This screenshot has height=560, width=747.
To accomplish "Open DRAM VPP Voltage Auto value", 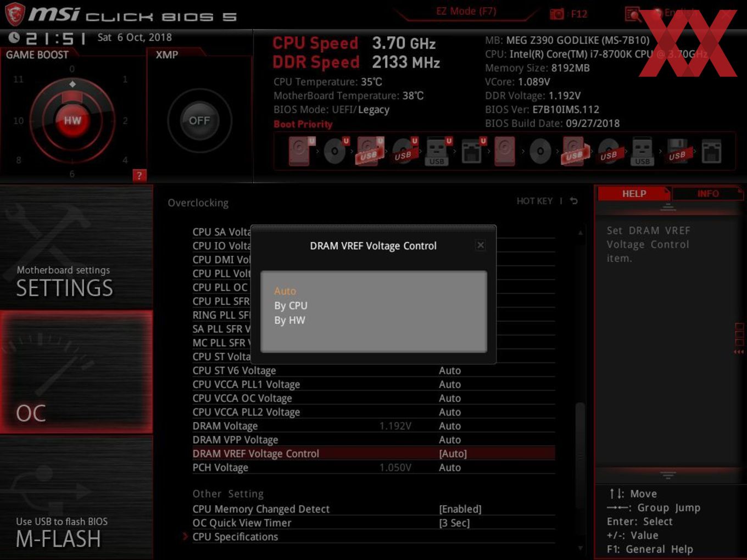I will pyautogui.click(x=450, y=440).
